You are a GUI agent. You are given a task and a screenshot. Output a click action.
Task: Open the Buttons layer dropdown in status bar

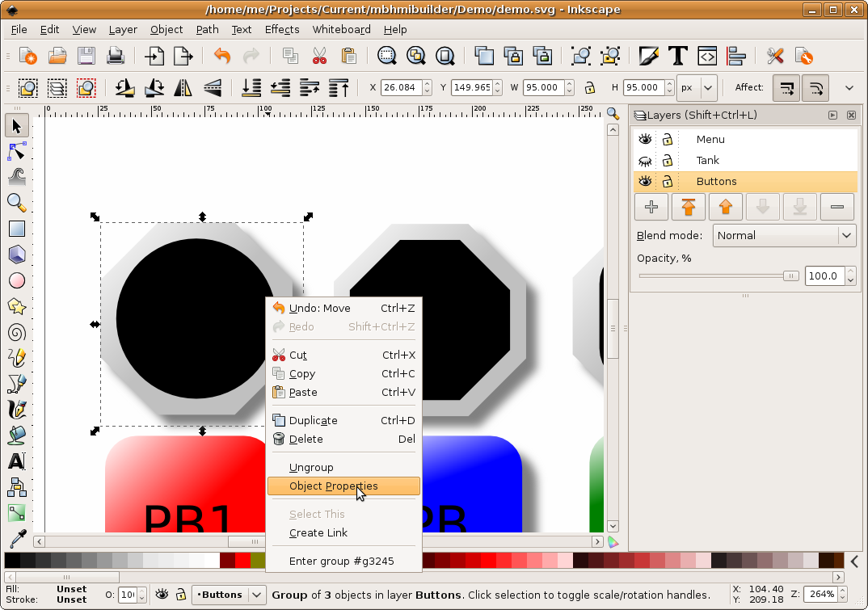(230, 595)
